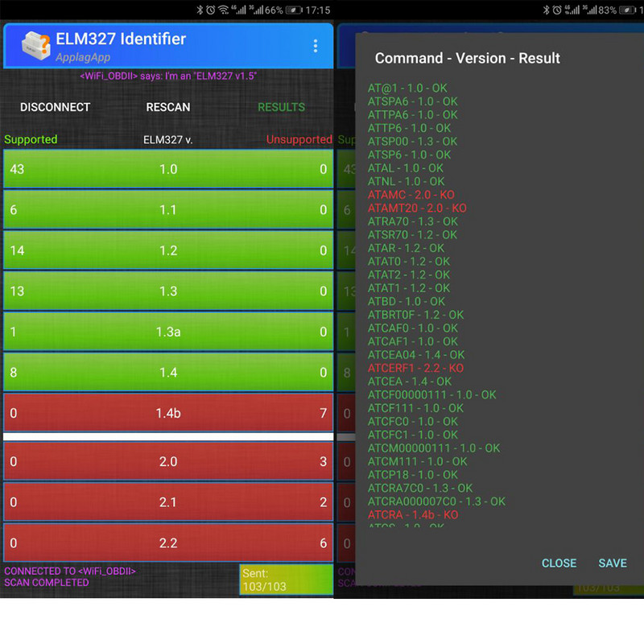644x644 pixels.
Task: Tap the CONNECTED TO WiFi_OBDII status text
Action: 68,570
